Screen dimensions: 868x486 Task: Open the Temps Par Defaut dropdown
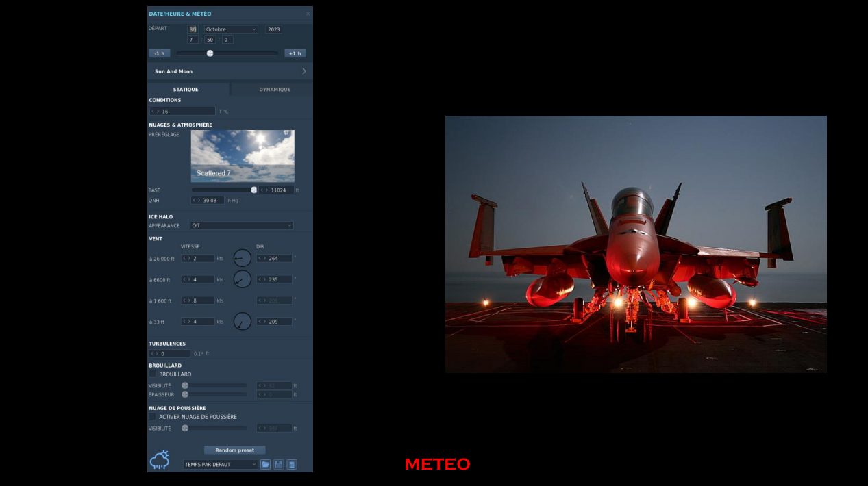[x=220, y=464]
